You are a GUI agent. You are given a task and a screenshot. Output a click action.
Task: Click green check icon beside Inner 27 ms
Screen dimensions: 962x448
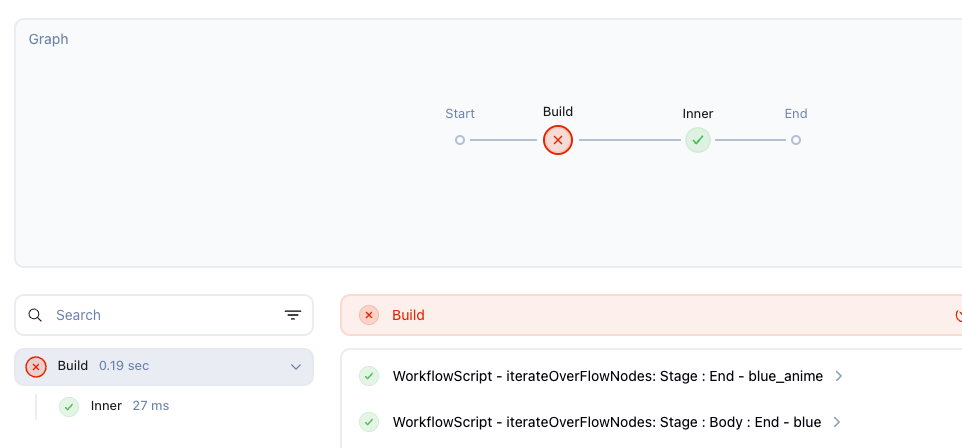pos(69,406)
